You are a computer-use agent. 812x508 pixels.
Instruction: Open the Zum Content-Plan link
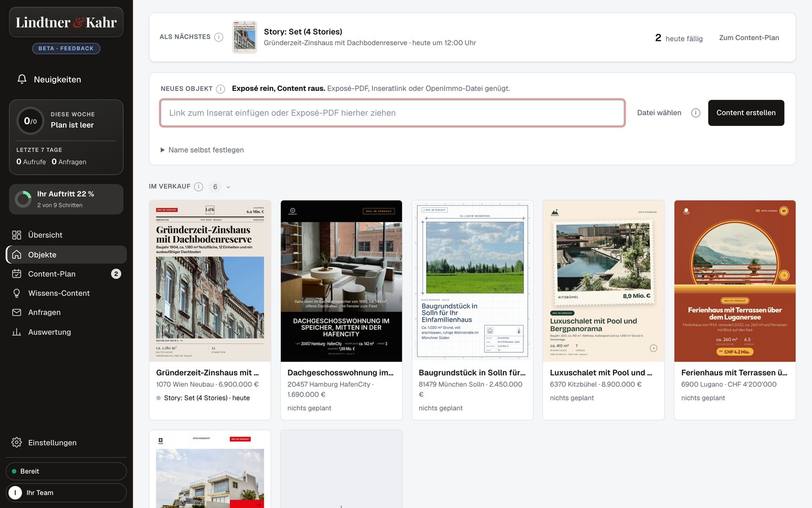pyautogui.click(x=749, y=38)
